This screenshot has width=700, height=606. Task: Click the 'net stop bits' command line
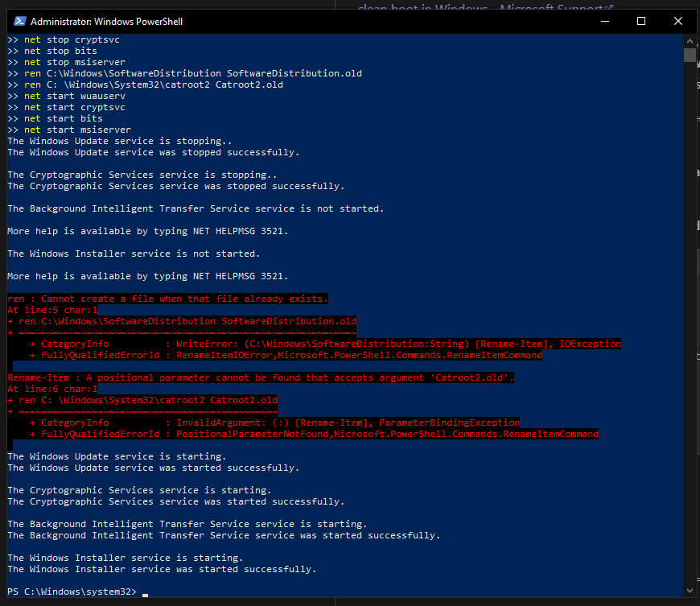point(52,51)
